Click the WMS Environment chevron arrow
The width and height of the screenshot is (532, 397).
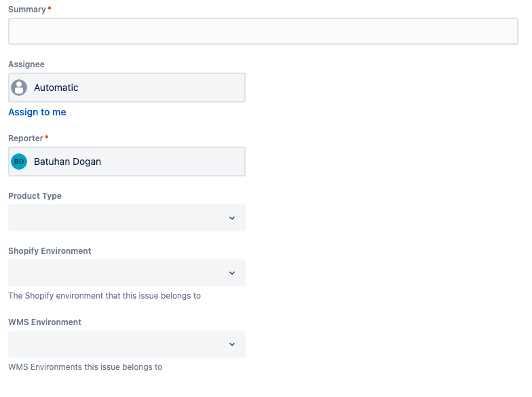tap(232, 344)
